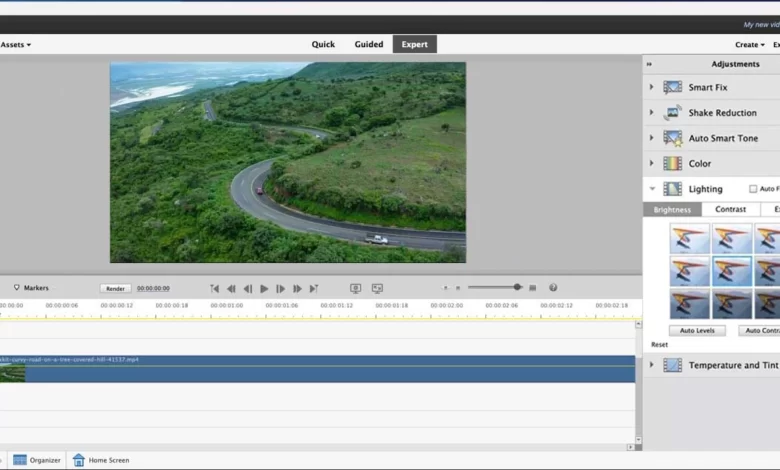Open the Assets dropdown menu
This screenshot has width=780, height=470.
15,45
